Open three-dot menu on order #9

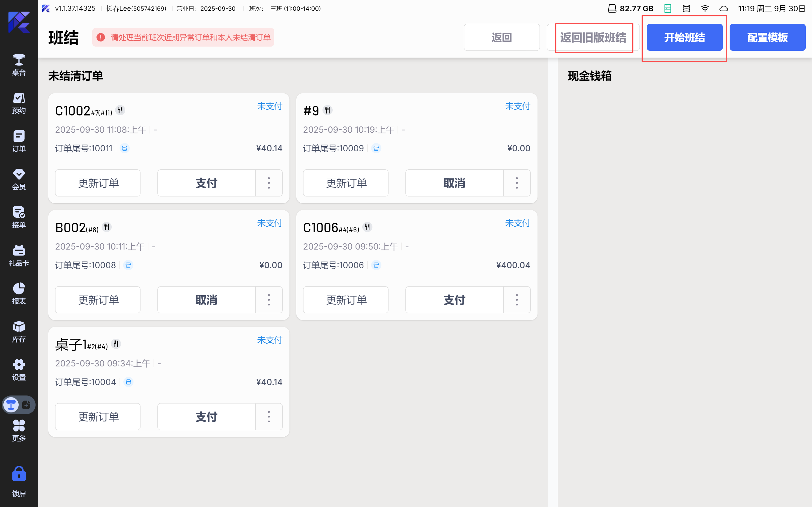pos(517,183)
